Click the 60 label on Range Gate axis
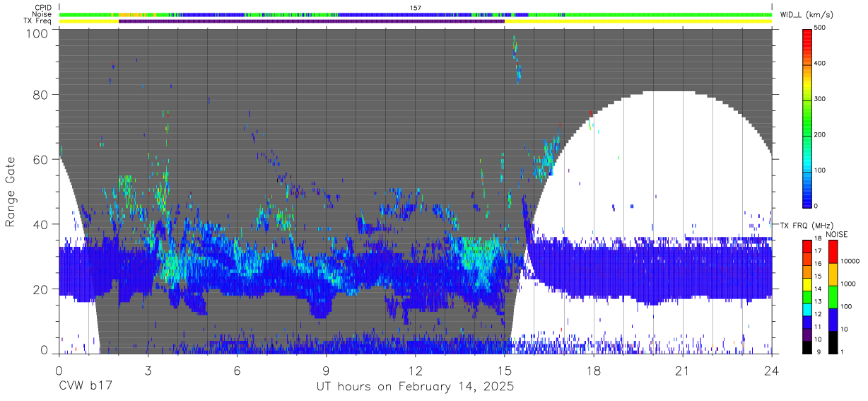 40,160
